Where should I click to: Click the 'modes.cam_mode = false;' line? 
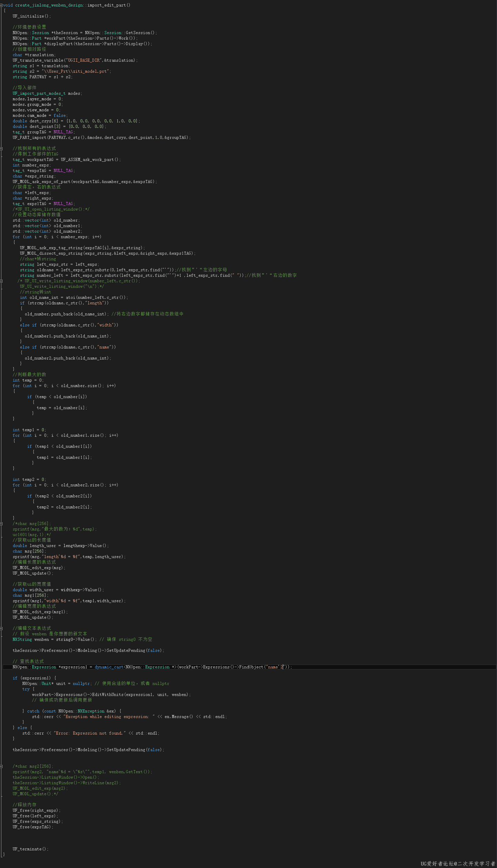pyautogui.click(x=40, y=115)
